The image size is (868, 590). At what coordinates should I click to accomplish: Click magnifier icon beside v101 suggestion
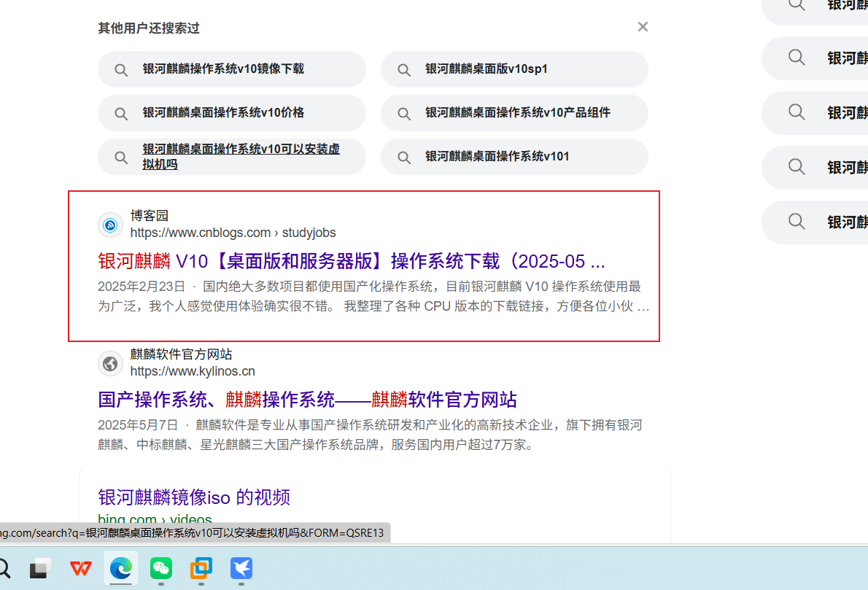tap(404, 158)
